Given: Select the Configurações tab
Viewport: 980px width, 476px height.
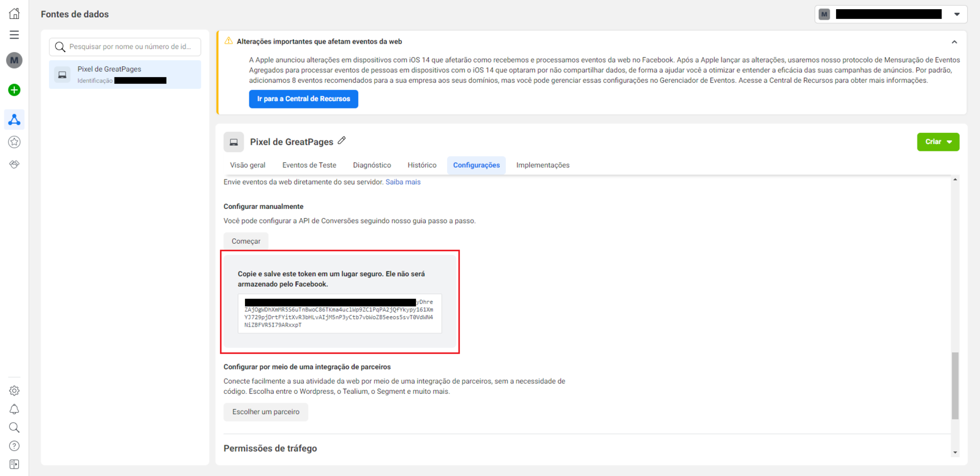Looking at the screenshot, I should 477,165.
